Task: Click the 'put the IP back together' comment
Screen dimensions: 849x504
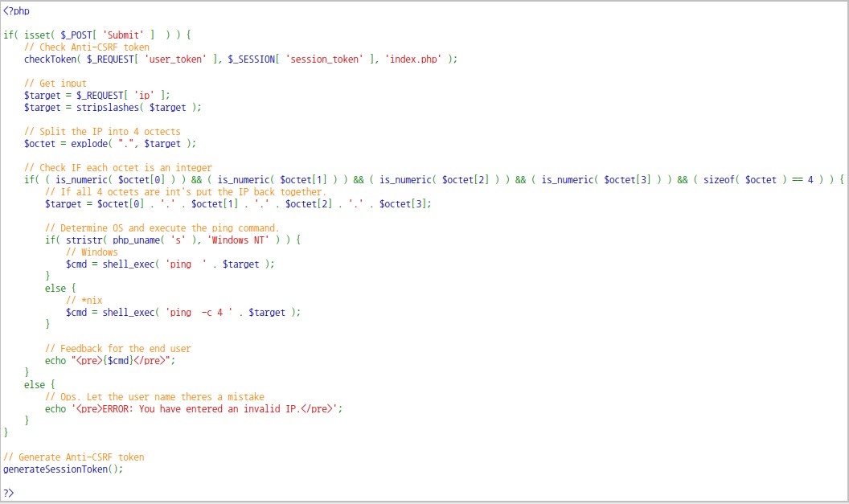Action: pos(186,191)
